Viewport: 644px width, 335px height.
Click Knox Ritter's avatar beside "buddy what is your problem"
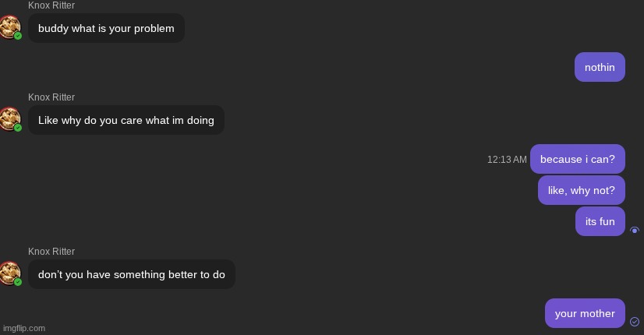9,28
